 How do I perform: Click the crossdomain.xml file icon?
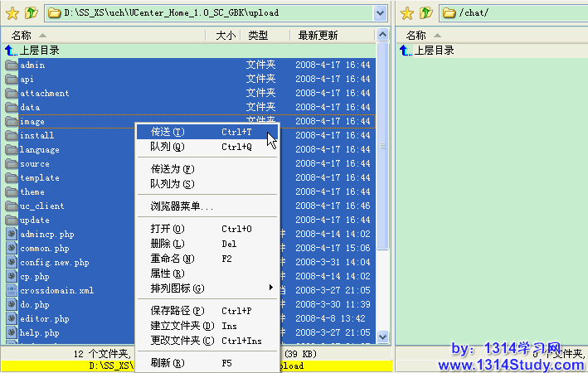pyautogui.click(x=11, y=291)
